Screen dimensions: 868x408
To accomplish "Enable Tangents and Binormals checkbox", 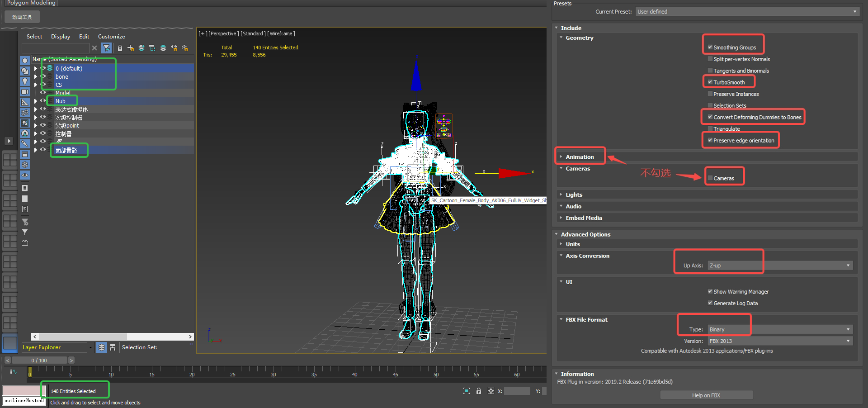I will point(710,71).
